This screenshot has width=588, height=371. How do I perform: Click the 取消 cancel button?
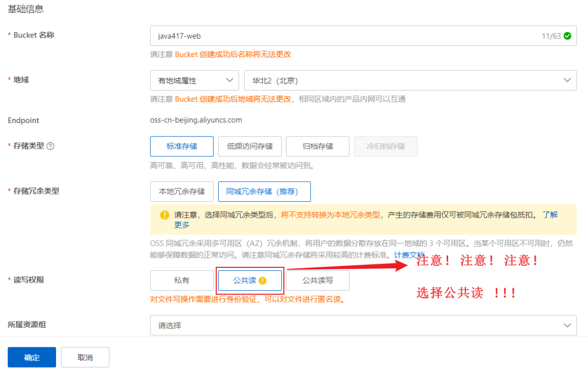pos(85,357)
